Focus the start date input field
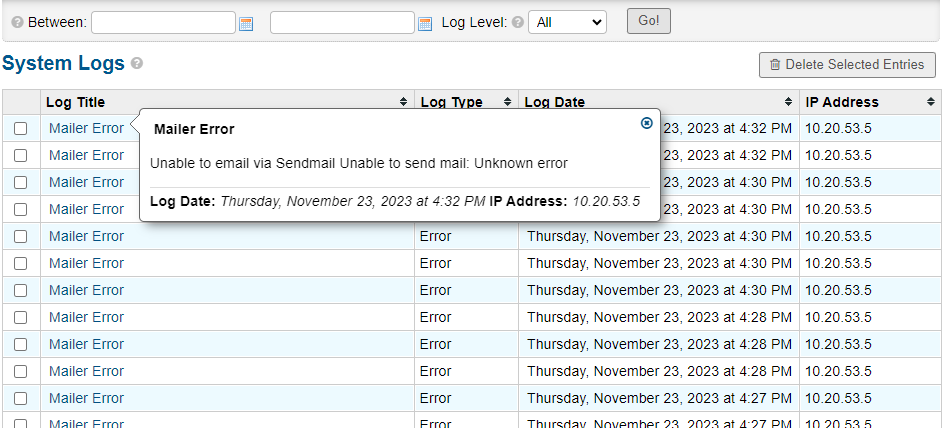The height and width of the screenshot is (428, 945). [x=163, y=22]
